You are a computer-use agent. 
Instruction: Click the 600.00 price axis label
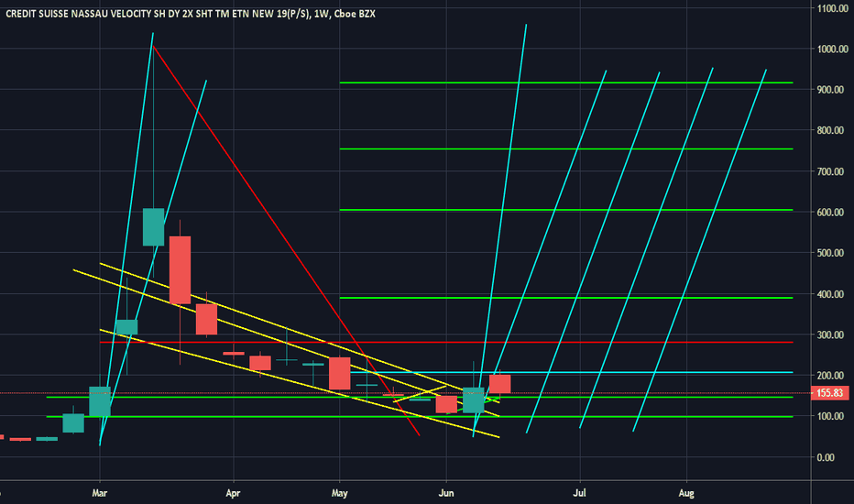coord(832,213)
